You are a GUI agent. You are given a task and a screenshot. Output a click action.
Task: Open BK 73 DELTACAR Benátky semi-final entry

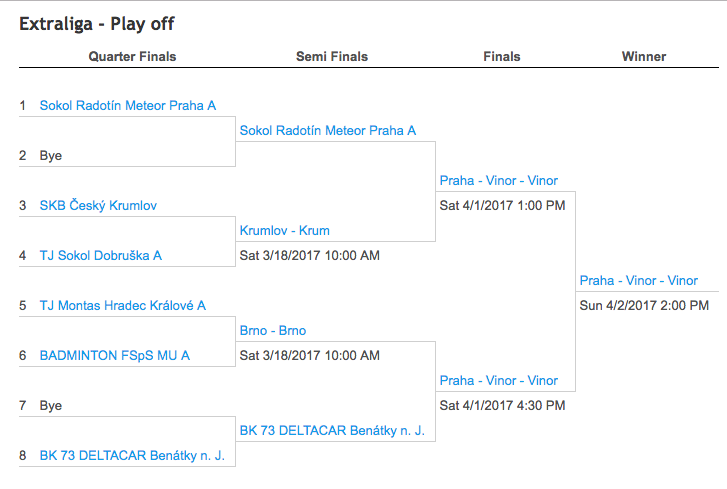(x=332, y=431)
